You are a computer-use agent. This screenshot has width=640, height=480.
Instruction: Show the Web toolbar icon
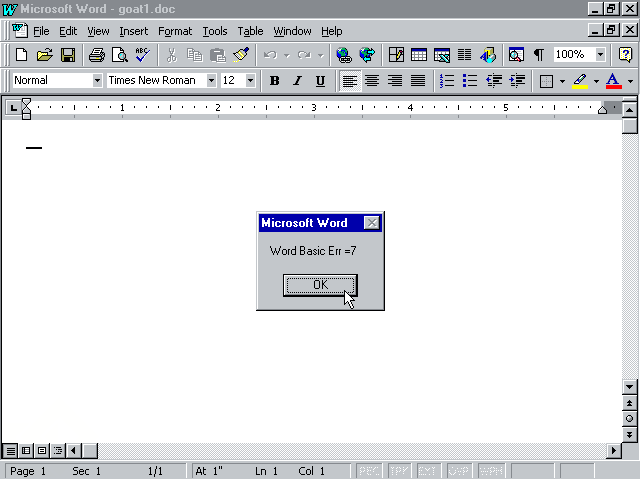(367, 55)
